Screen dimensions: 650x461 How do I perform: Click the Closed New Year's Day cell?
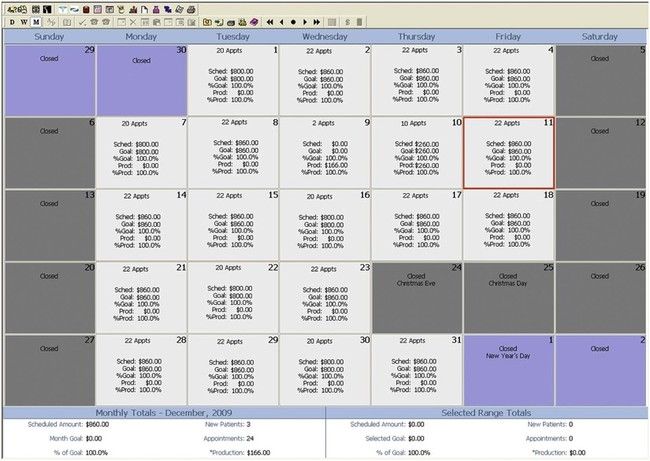509,369
